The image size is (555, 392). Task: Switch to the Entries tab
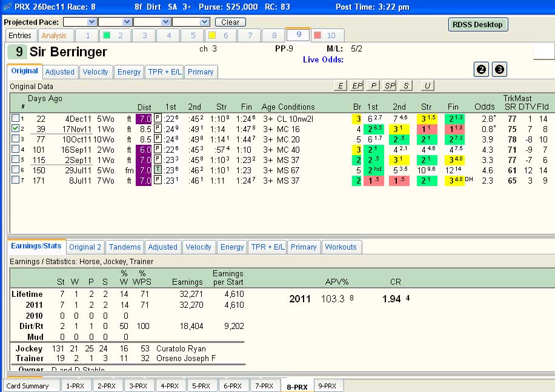pyautogui.click(x=20, y=35)
